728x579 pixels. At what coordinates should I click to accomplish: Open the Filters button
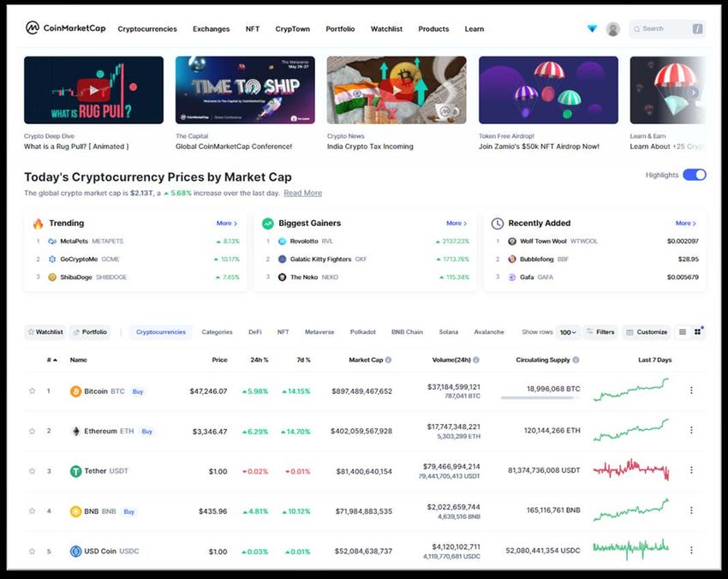(x=600, y=332)
